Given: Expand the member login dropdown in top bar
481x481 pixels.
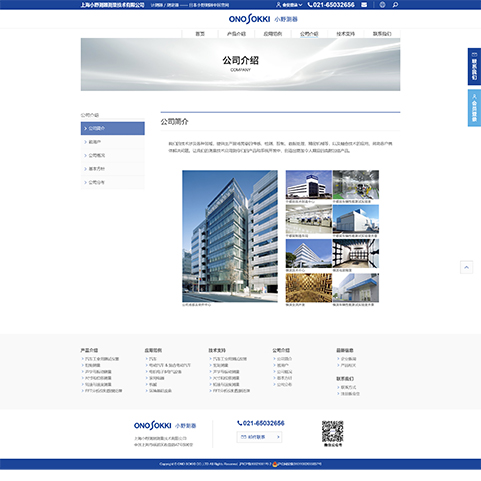Looking at the screenshot, I should (x=289, y=5).
